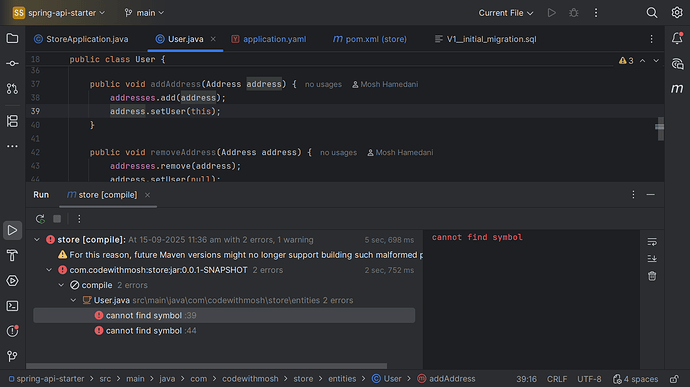Click the addAddress breadcrumb in navigation bar
This screenshot has height=387, width=690.
pyautogui.click(x=446, y=379)
